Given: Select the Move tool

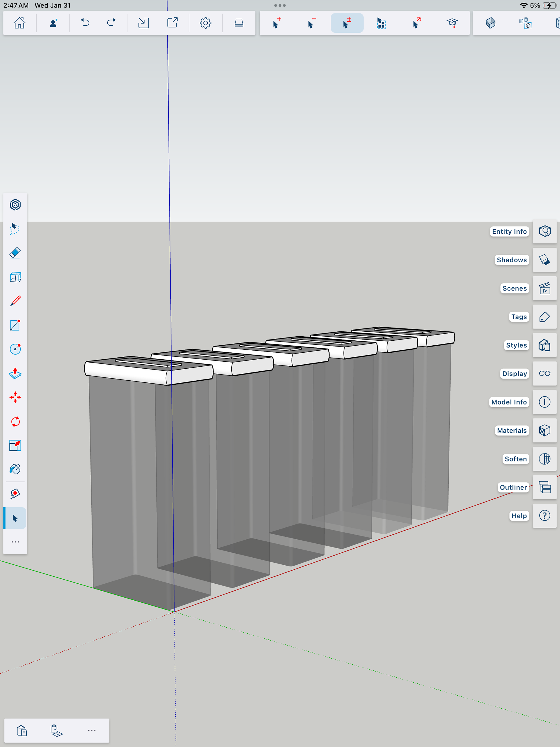Looking at the screenshot, I should pyautogui.click(x=15, y=398).
